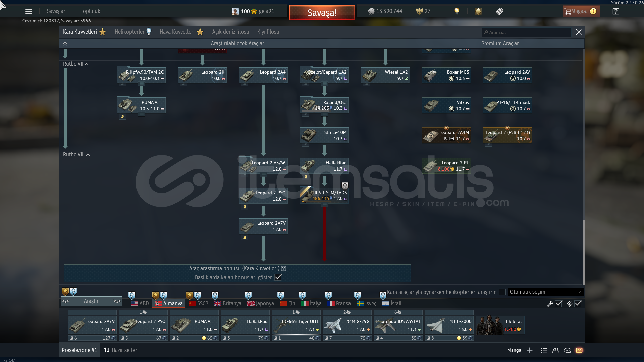Open Hazır setler presets

(x=120, y=350)
